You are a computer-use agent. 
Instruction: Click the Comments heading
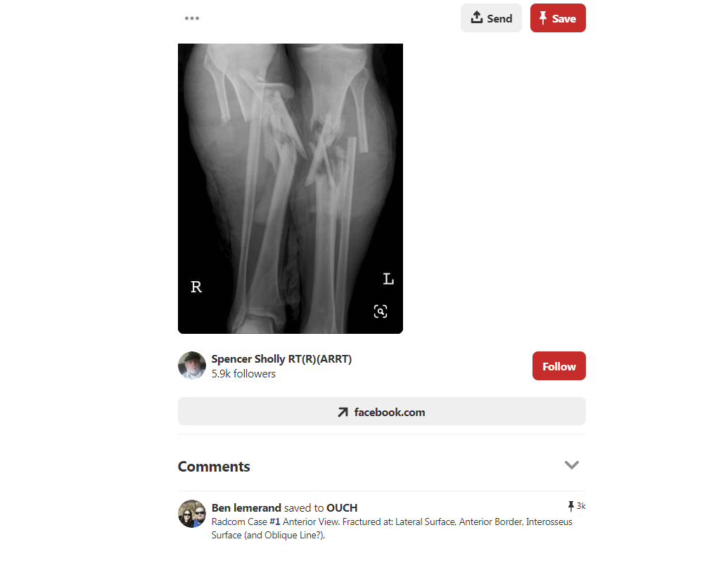pyautogui.click(x=214, y=467)
